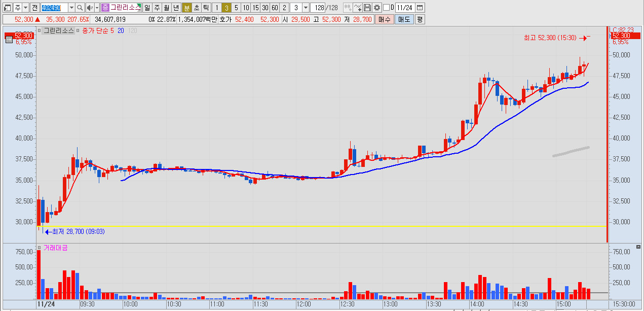Click the 매수 buy button

click(385, 19)
